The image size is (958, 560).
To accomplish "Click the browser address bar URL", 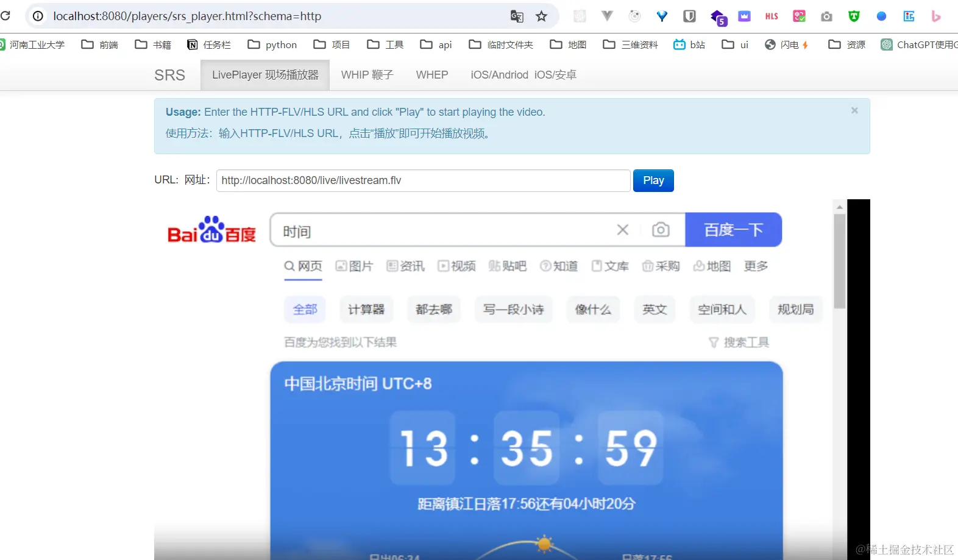I will coord(187,16).
